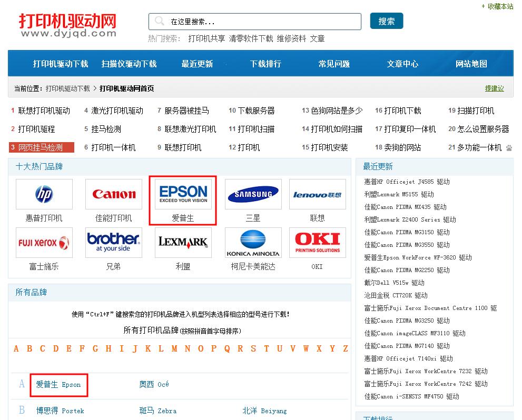Screen dimensions: 522x420
Task: Open the OKI Printing Solutions logo
Action: pyautogui.click(x=317, y=243)
